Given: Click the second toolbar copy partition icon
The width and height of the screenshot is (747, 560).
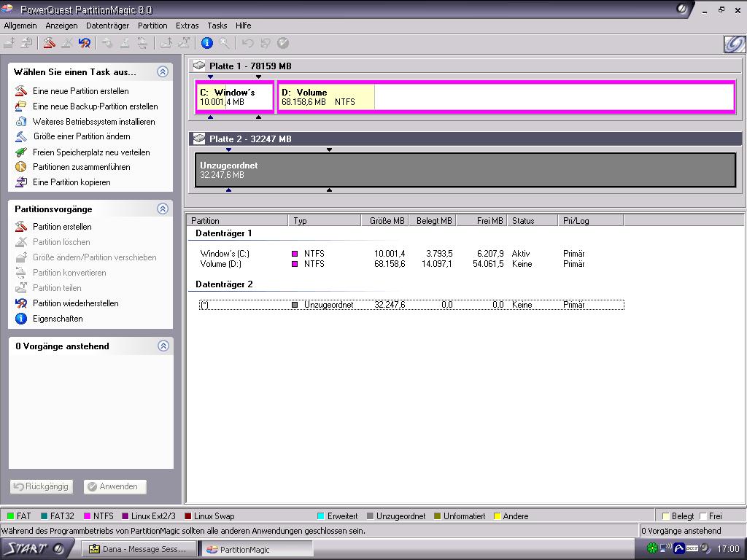Looking at the screenshot, I should pyautogui.click(x=27, y=43).
